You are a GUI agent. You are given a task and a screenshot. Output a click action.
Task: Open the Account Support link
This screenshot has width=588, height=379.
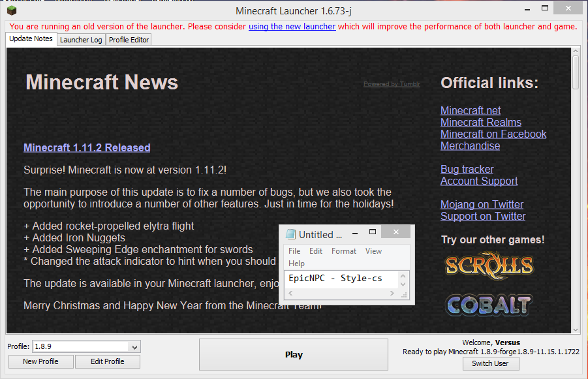coord(479,181)
